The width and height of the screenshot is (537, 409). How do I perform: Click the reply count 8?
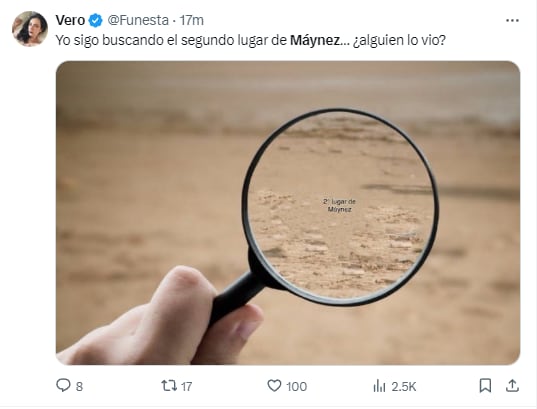[x=79, y=387]
